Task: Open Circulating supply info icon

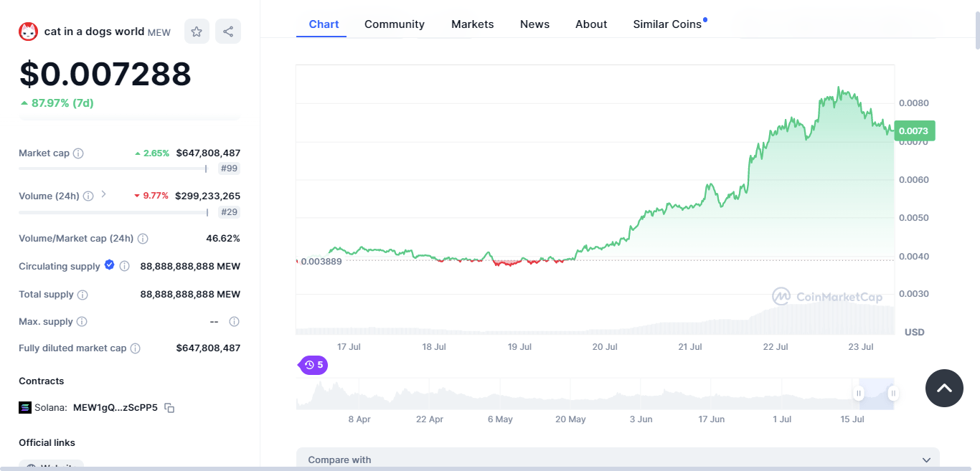Action: pos(125,267)
